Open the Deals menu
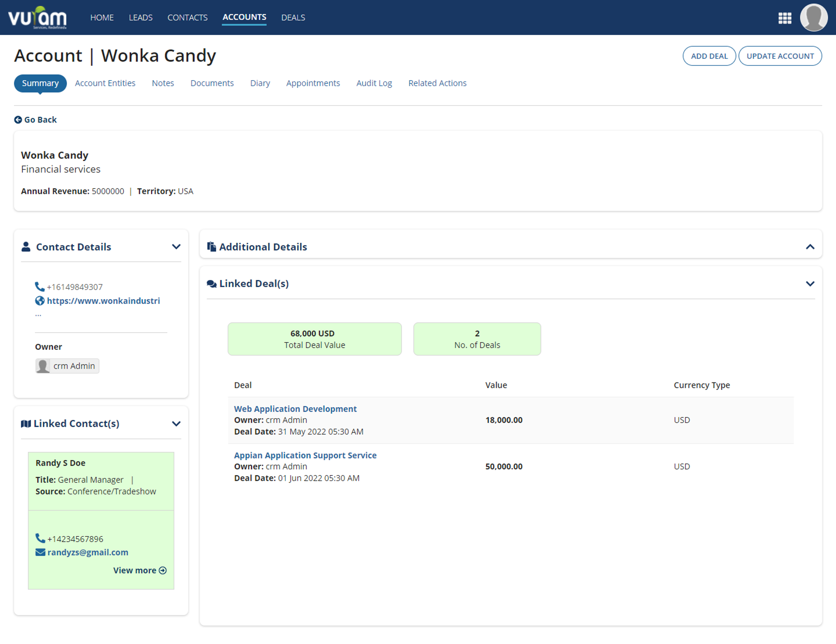836x644 pixels. [x=293, y=18]
